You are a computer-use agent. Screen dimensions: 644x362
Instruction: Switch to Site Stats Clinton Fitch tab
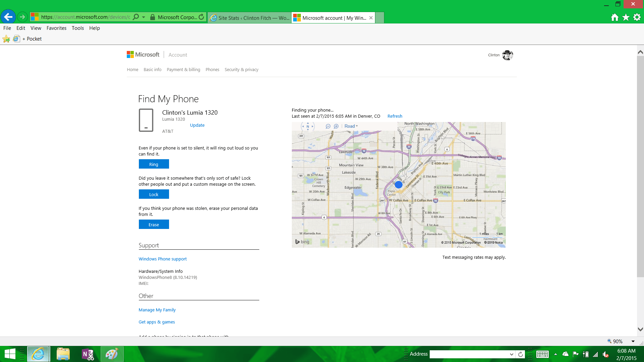[250, 18]
